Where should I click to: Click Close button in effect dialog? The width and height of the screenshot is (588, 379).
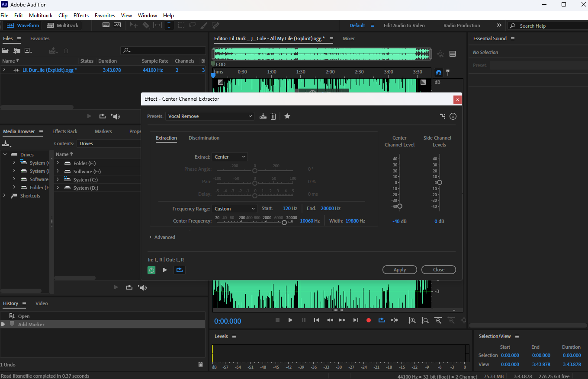point(439,270)
